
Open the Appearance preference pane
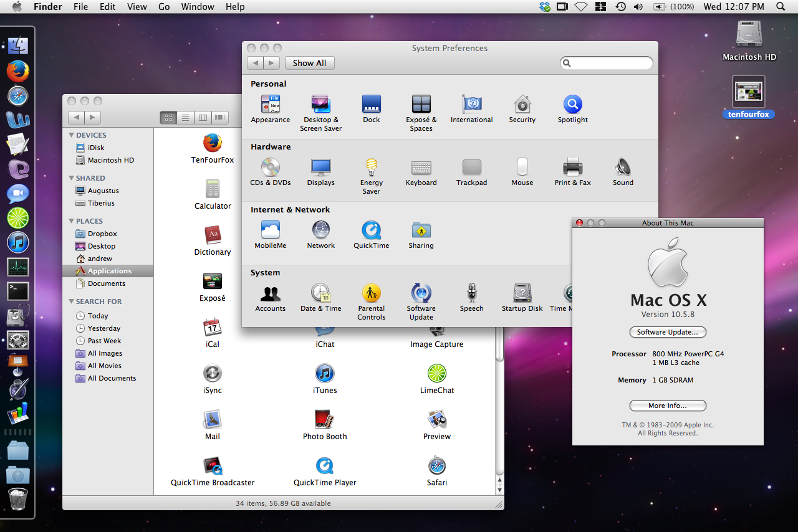270,104
